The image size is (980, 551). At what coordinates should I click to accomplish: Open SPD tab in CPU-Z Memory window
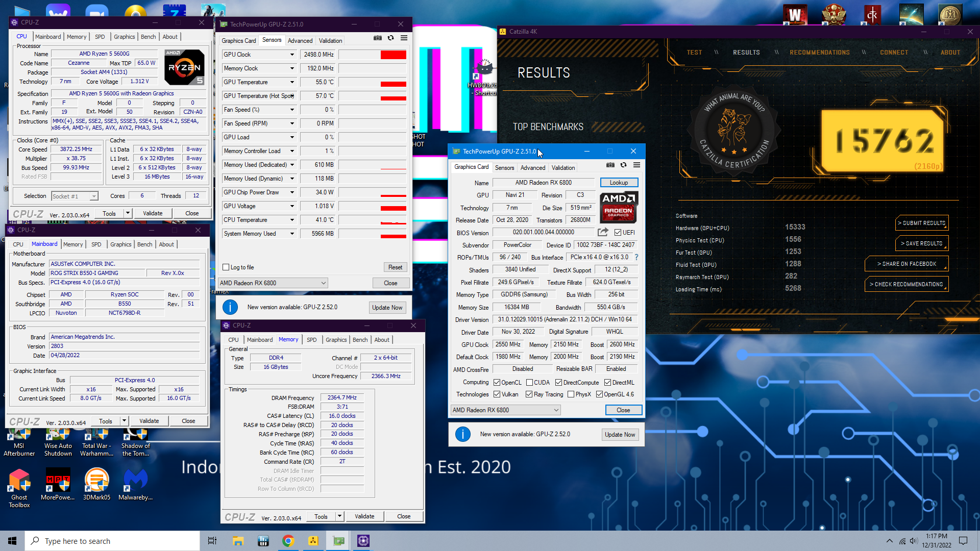point(311,340)
